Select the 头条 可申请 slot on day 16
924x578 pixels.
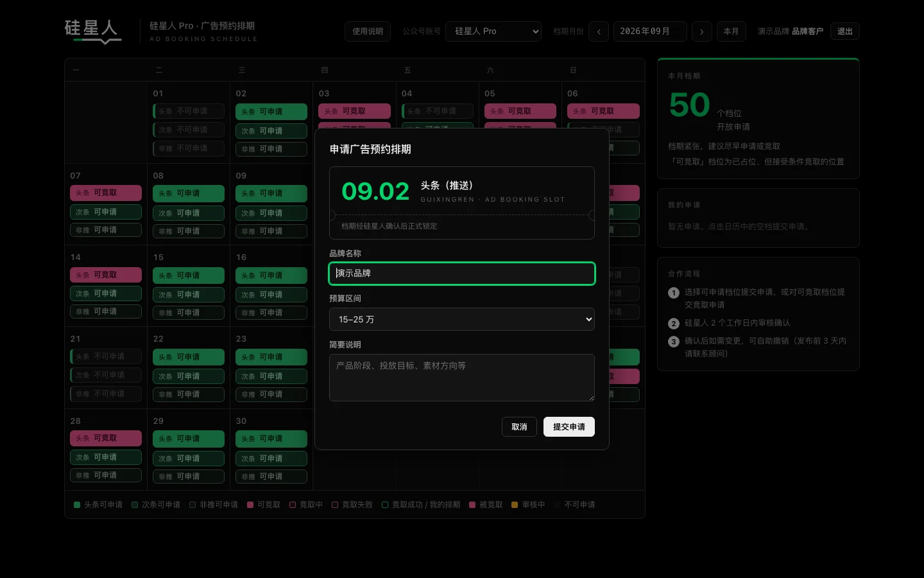point(271,276)
